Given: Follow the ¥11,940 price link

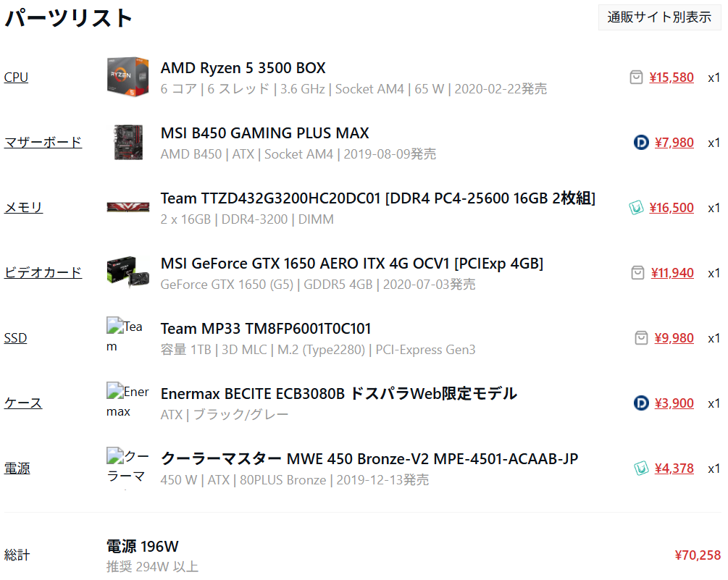Looking at the screenshot, I should (x=672, y=273).
